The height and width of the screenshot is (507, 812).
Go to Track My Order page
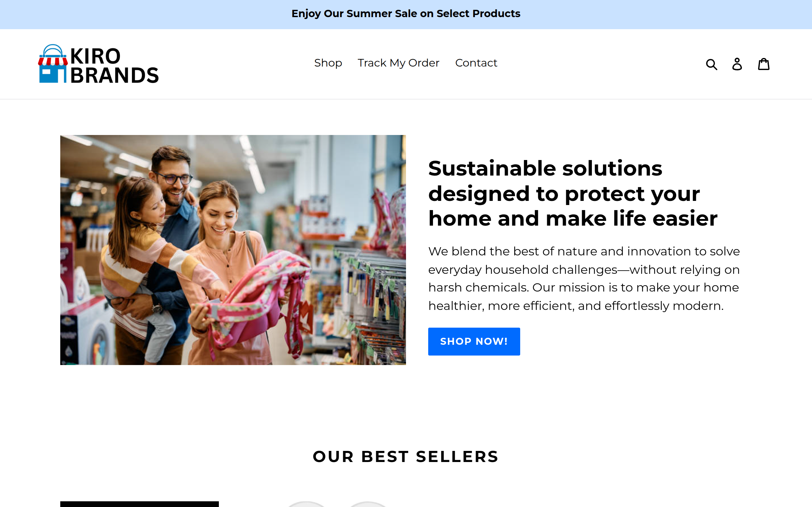[x=398, y=63]
